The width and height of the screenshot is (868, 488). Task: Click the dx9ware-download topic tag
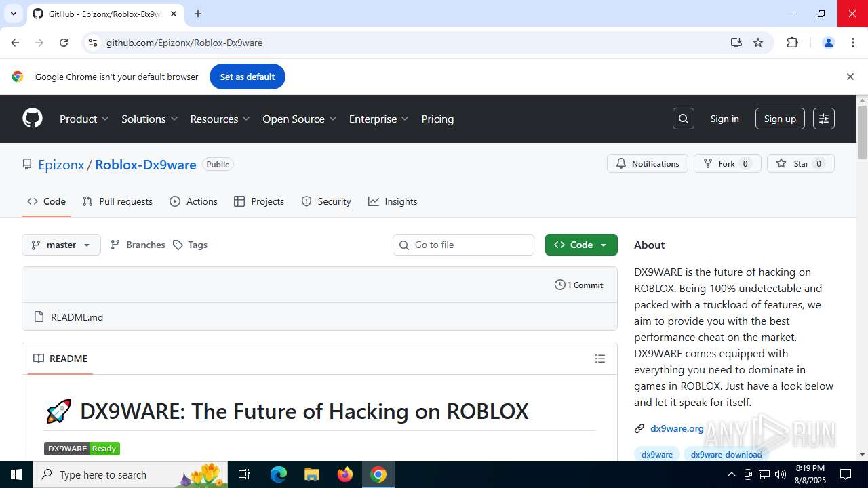tap(726, 454)
